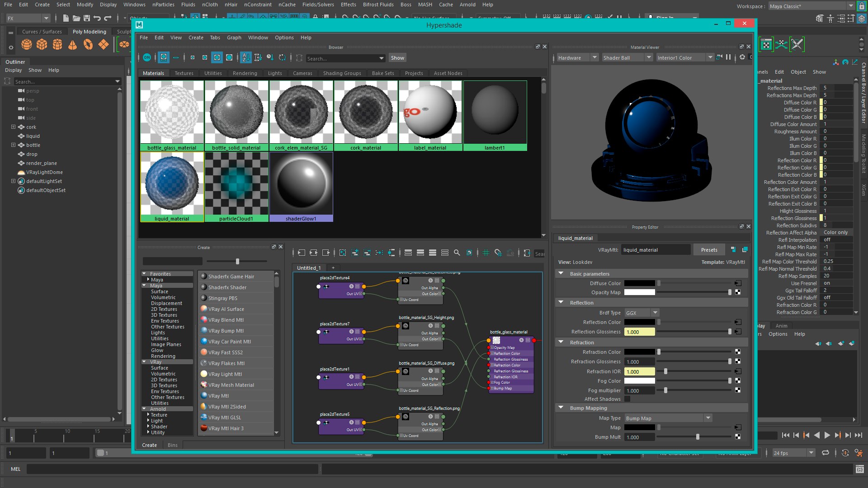868x488 pixels.
Task: Switch to the Textures tab in Browser
Action: (184, 73)
